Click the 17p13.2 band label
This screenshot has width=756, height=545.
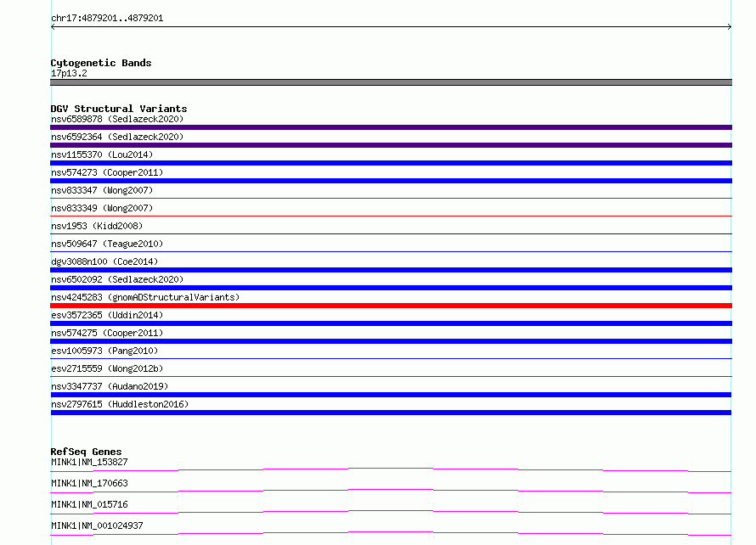(x=69, y=73)
